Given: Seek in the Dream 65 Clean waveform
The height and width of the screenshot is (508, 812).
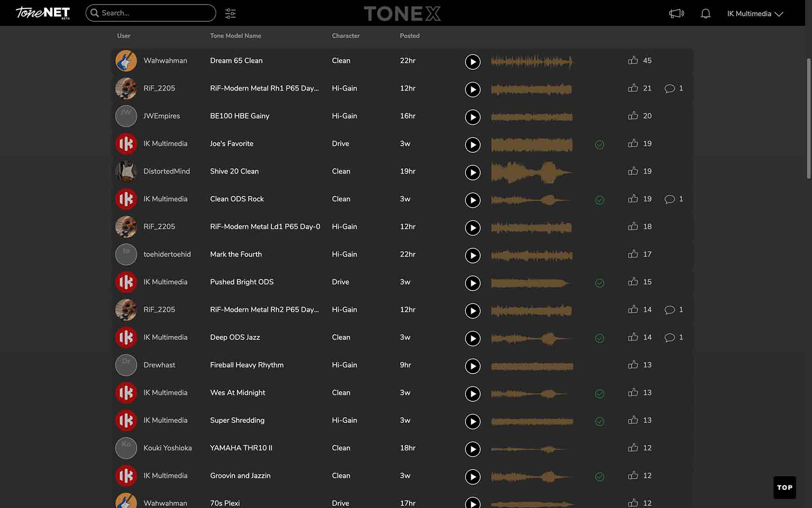Looking at the screenshot, I should 532,62.
